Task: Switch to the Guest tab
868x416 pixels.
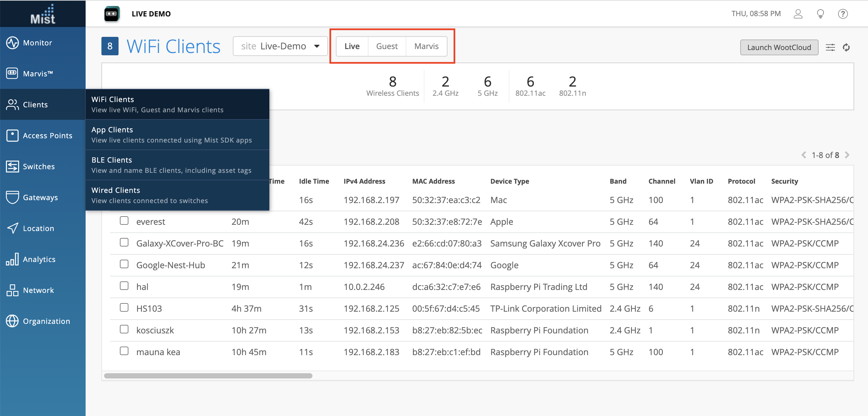Action: tap(387, 46)
